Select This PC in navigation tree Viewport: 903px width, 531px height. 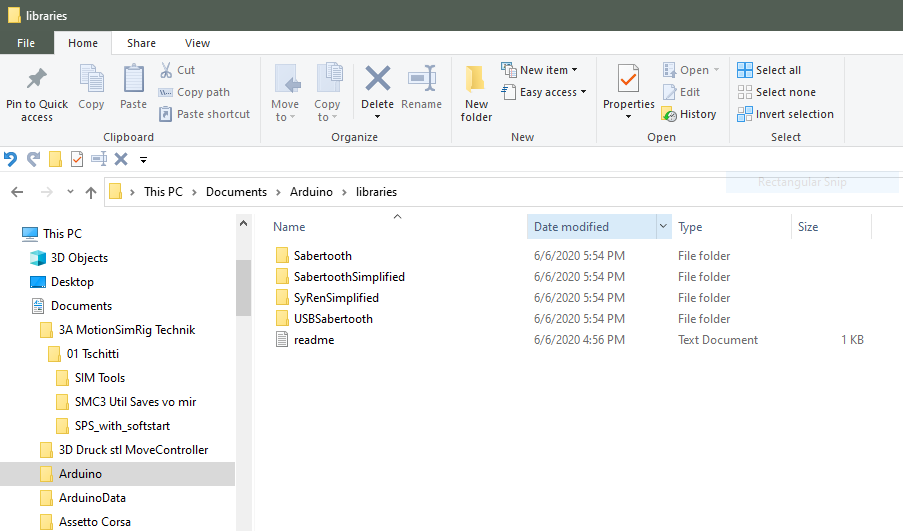(62, 234)
